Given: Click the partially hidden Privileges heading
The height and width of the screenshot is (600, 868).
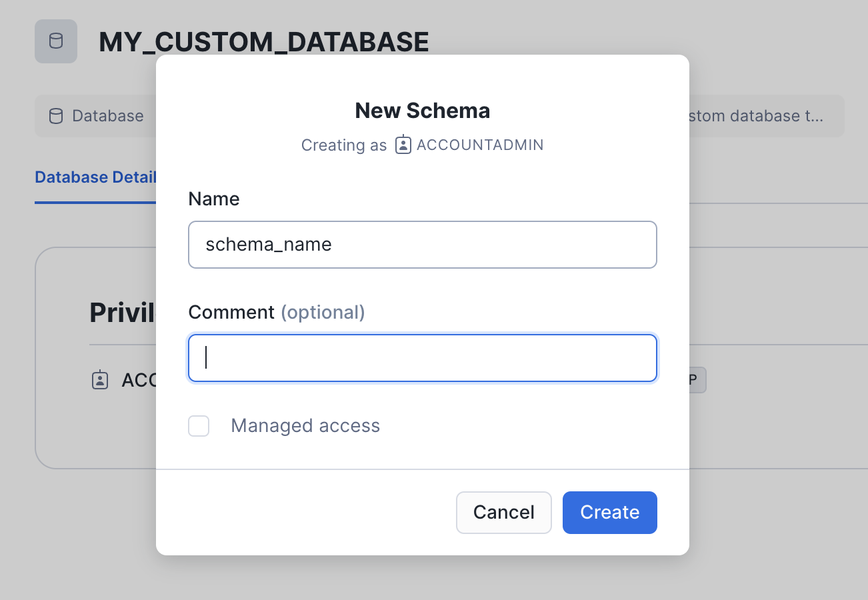Looking at the screenshot, I should 122,313.
